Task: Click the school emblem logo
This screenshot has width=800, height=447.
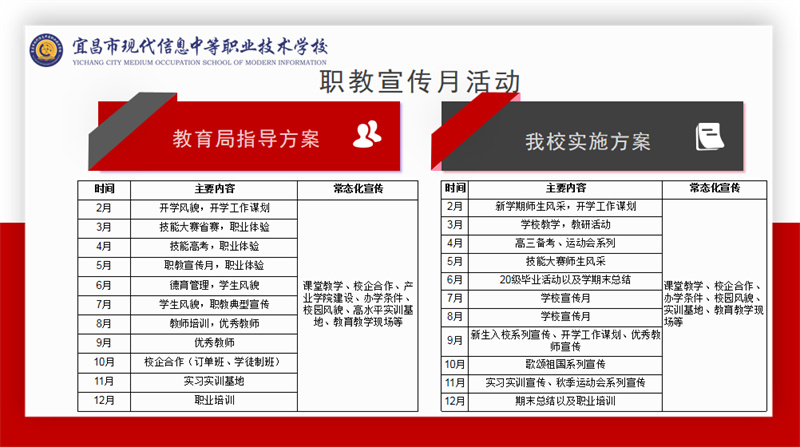Action: tap(46, 51)
